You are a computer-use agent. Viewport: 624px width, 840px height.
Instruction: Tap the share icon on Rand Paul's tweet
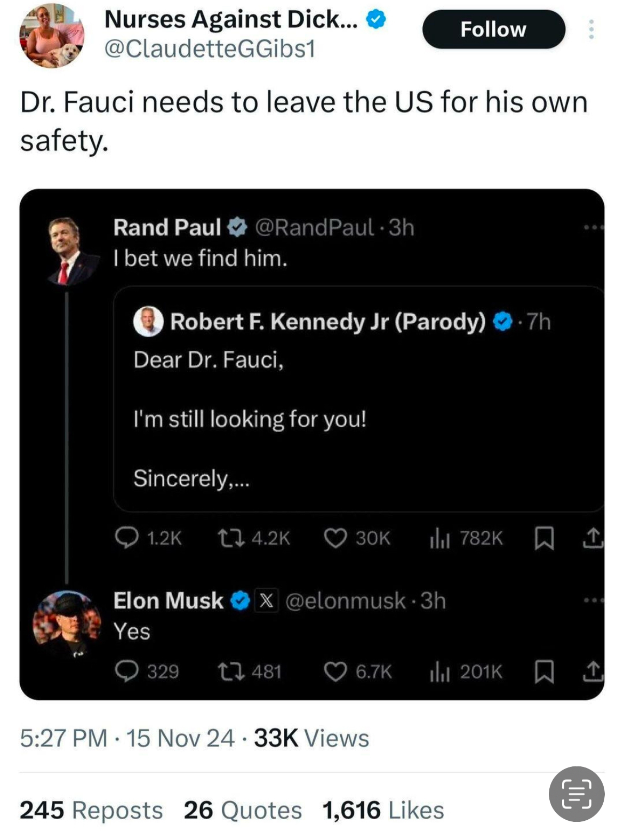(593, 538)
